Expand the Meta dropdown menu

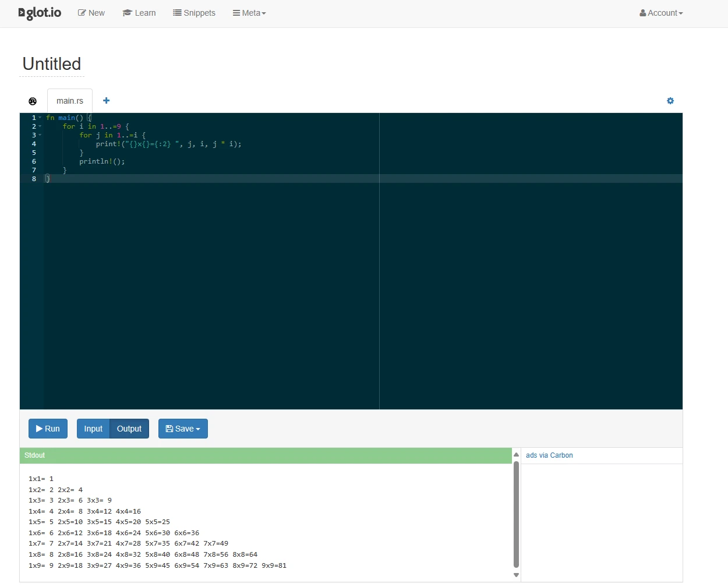pos(249,13)
